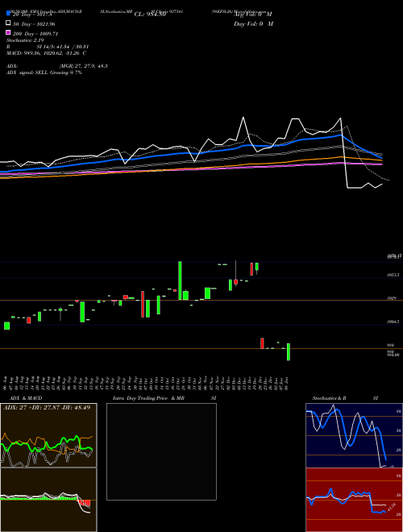Click the RSI 41.34 value label in red panel
The image size is (403, 532).
pyautogui.click(x=391, y=508)
